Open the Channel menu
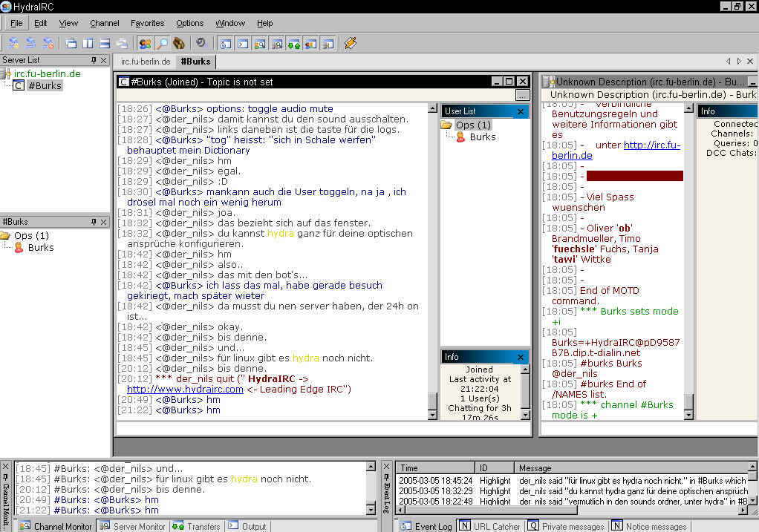The image size is (759, 532). click(x=104, y=23)
